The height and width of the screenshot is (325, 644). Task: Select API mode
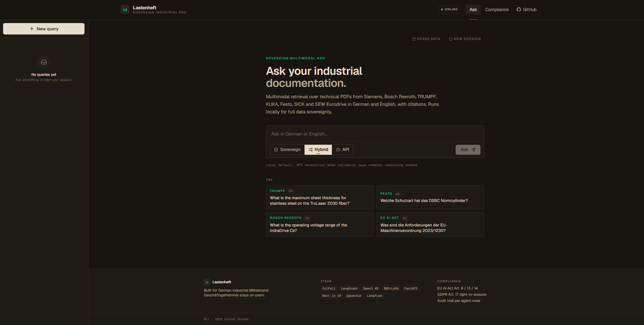click(x=343, y=150)
